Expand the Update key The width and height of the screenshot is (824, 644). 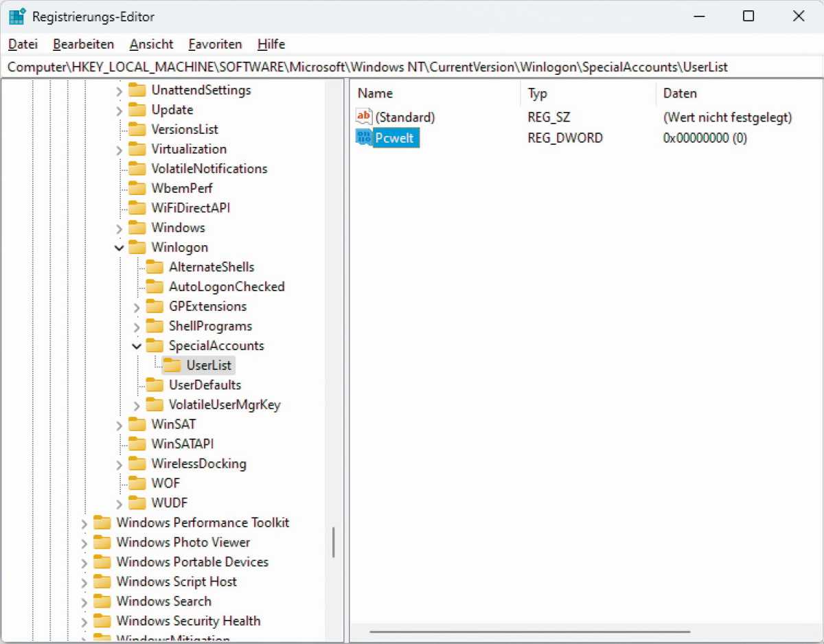tap(119, 111)
